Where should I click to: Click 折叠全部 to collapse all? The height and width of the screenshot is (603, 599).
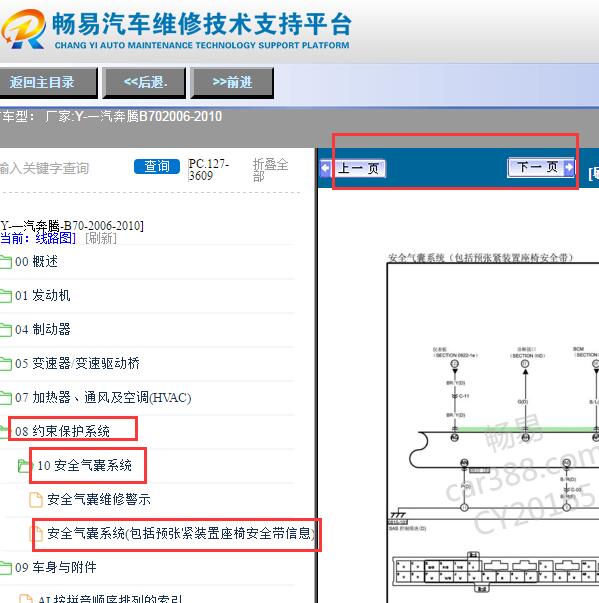coord(270,170)
